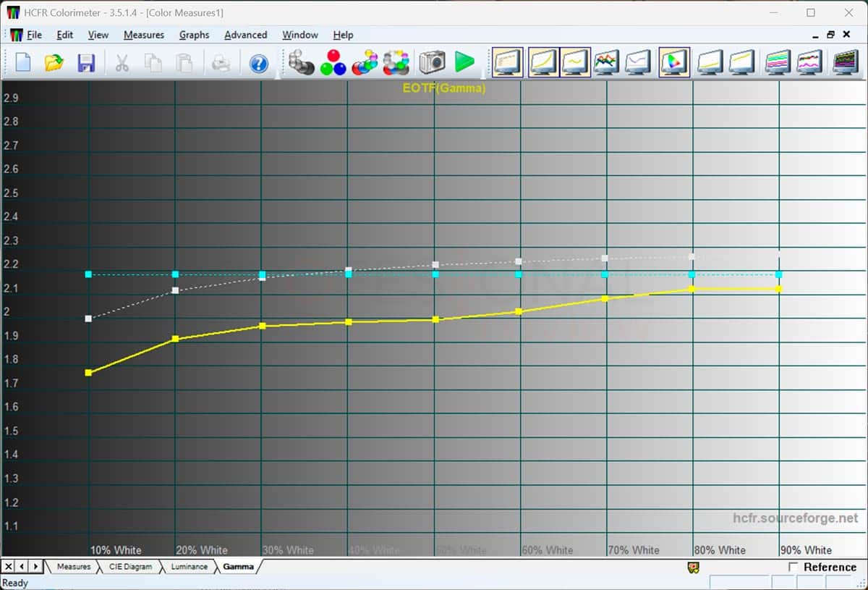Enable the Reference checkbox

click(x=793, y=567)
